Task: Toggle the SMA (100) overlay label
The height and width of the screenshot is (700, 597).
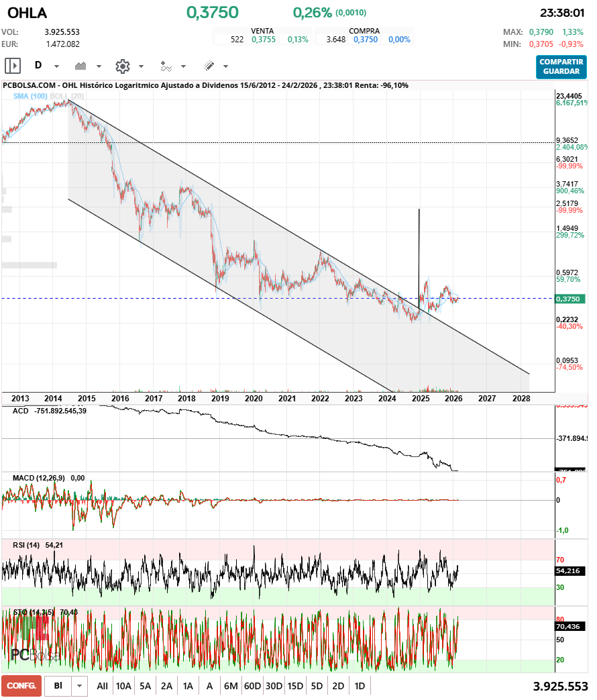Action: (30, 97)
